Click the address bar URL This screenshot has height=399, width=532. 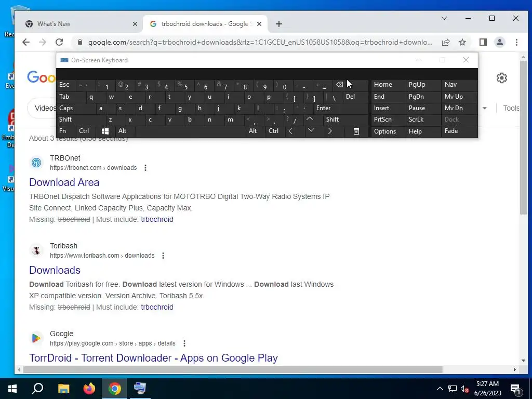[x=260, y=43]
